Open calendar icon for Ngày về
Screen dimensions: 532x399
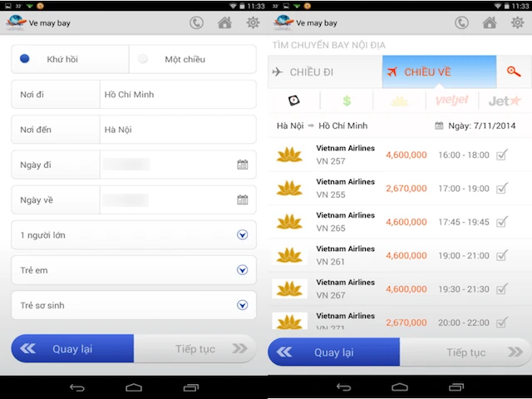[x=242, y=199]
